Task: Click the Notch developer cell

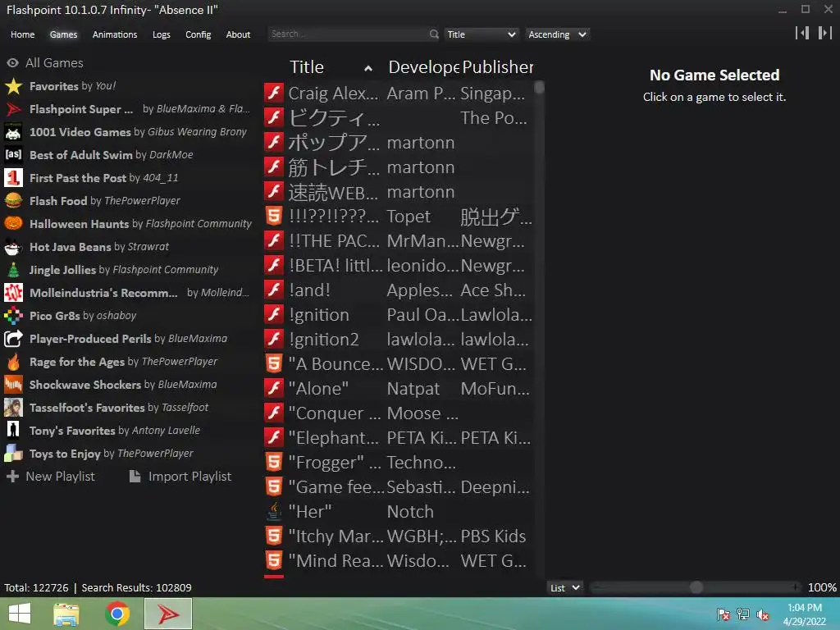Action: tap(410, 512)
